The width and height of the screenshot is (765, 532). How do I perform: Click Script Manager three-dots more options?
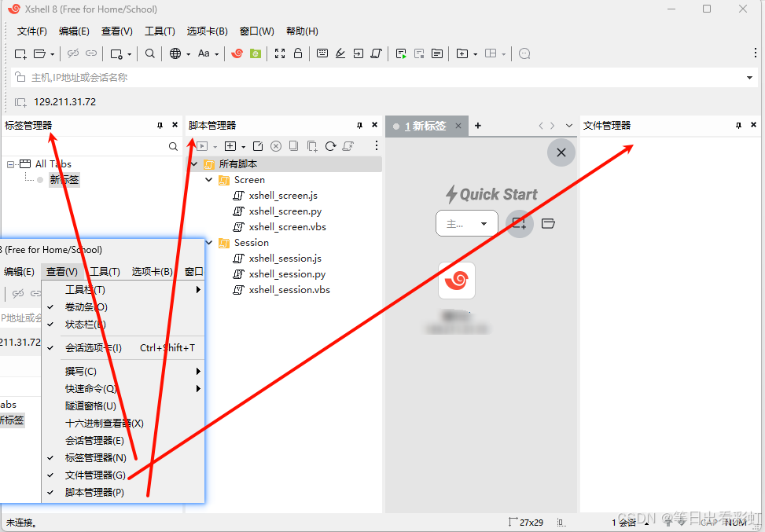point(376,146)
